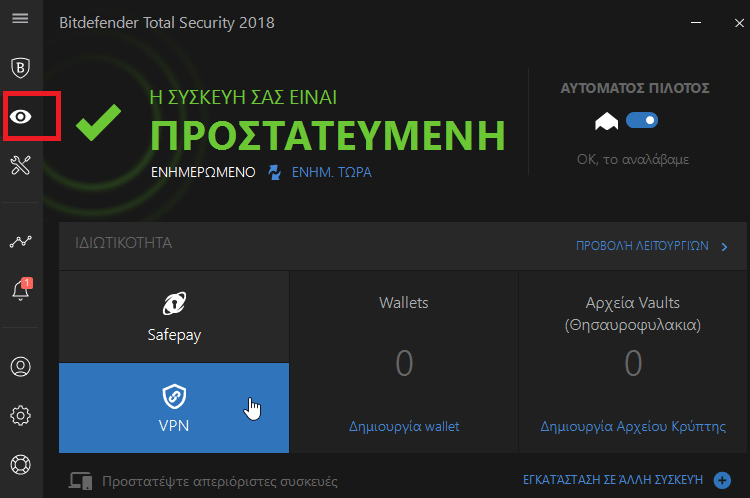750x498 pixels.
Task: Toggle the Autopilot switch
Action: point(642,120)
